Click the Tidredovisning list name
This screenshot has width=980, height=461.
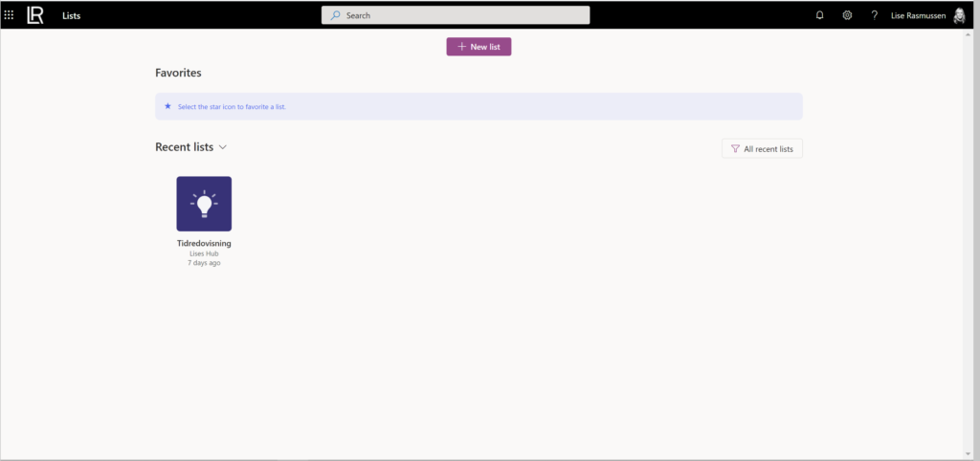click(x=204, y=244)
